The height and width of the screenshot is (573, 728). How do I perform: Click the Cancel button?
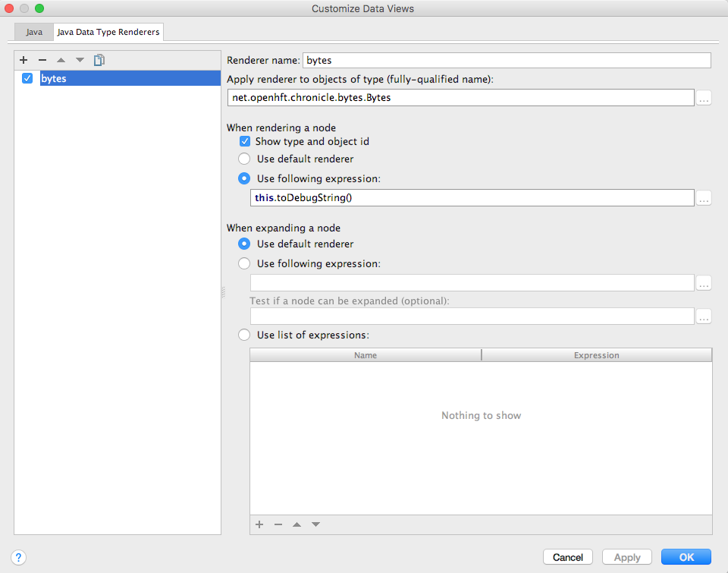(568, 557)
